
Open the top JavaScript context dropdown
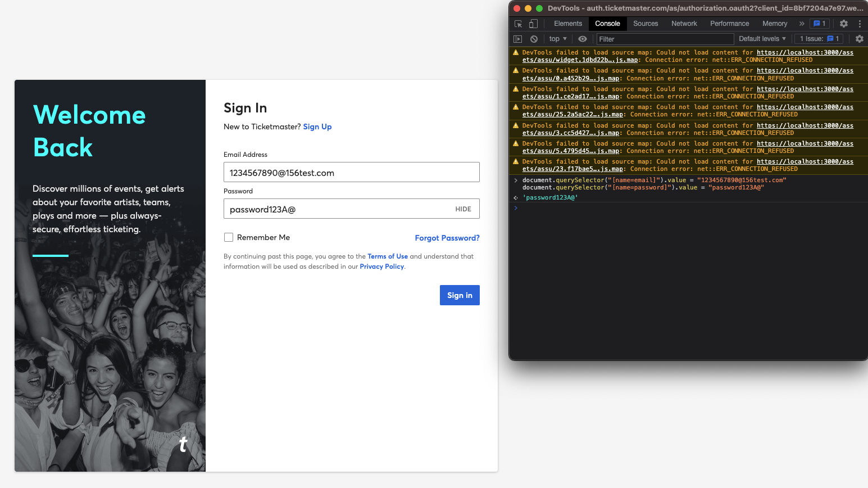[x=558, y=39]
